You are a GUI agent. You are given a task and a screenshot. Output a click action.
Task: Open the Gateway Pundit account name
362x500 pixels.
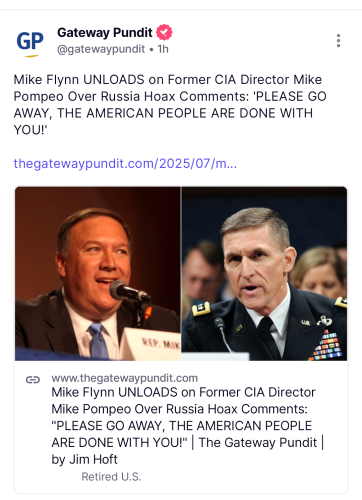tap(105, 32)
